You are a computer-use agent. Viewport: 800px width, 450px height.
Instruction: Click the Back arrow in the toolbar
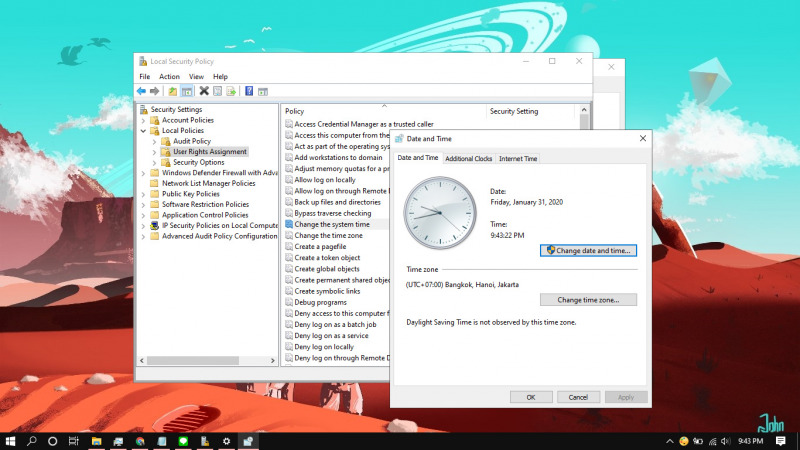pos(142,91)
